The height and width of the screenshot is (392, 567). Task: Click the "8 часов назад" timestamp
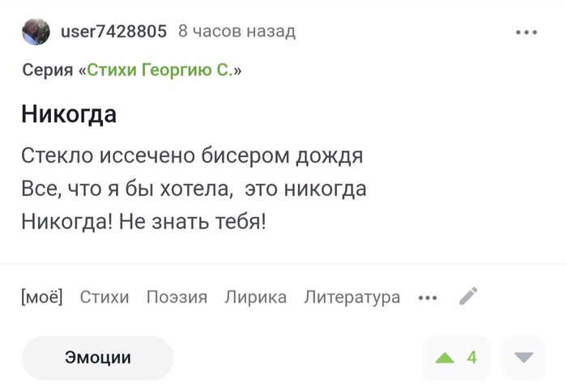pyautogui.click(x=237, y=32)
